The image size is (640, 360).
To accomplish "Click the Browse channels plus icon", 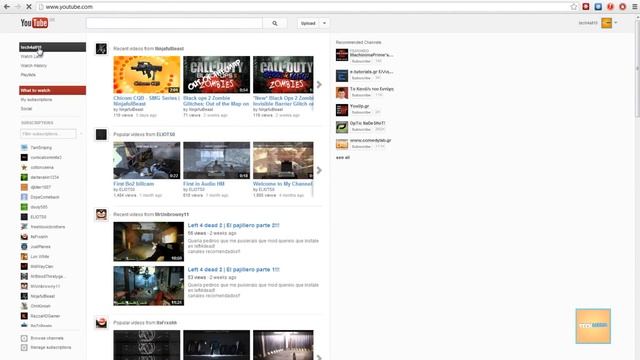I will click(24, 338).
